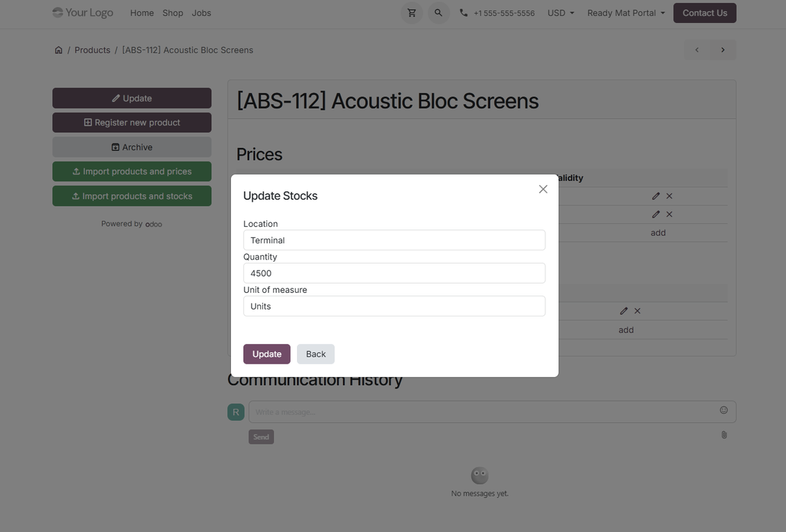Delete second price row with X
Screen dimensions: 786x532
click(x=669, y=214)
